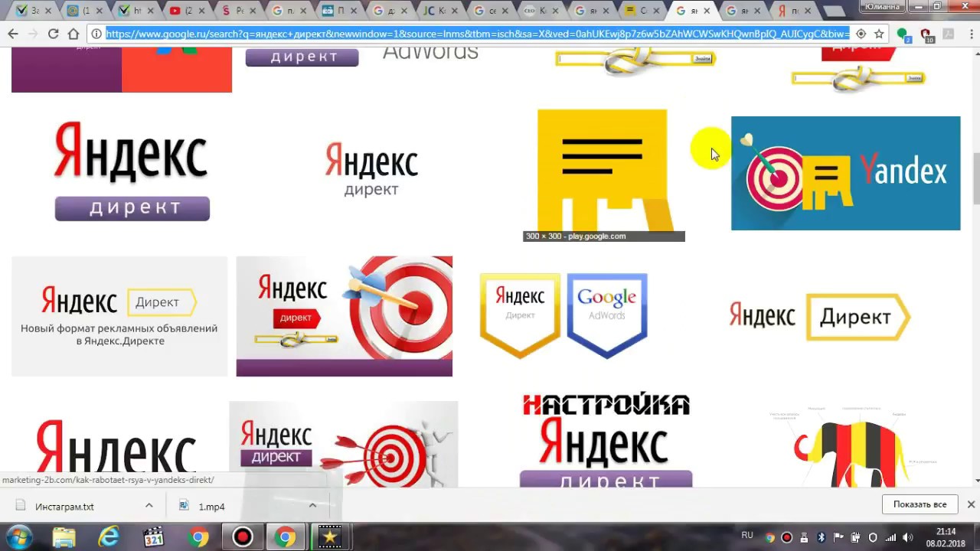Go back to the previous page
Screen dimensions: 980x551
[13, 34]
